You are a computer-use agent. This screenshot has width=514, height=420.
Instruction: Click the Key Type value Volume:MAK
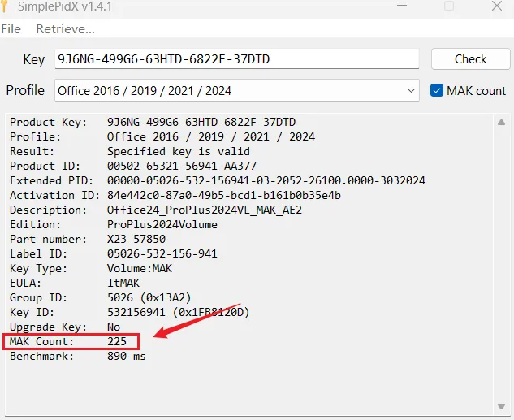pos(140,268)
